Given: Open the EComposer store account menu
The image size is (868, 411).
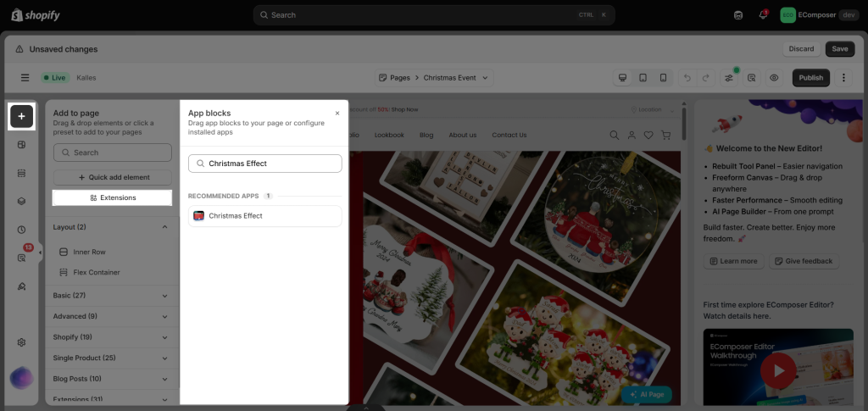Looking at the screenshot, I should pos(820,15).
